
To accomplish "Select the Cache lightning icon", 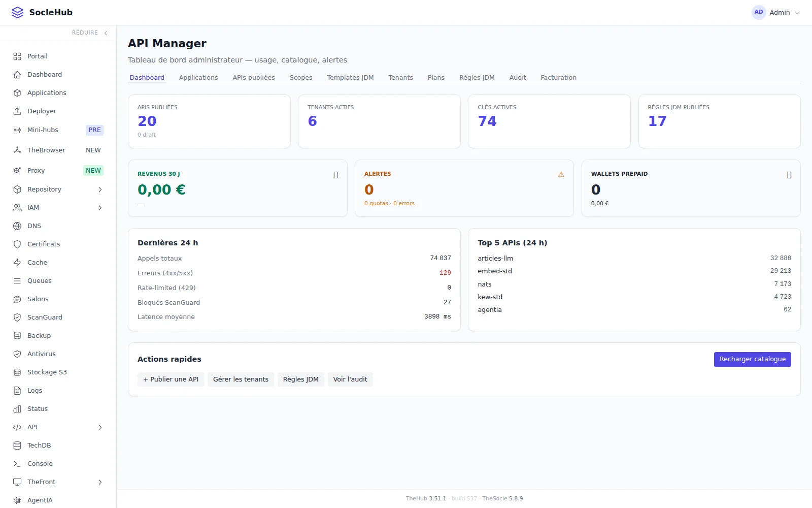I will tap(17, 263).
